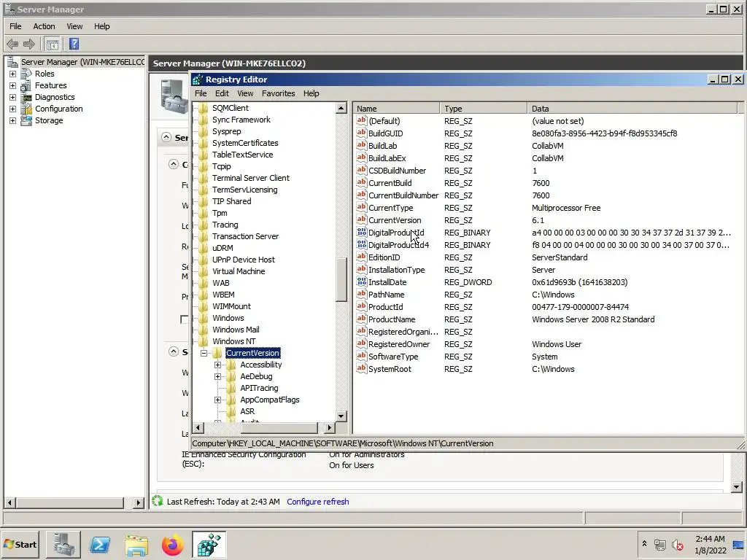Click the Start button
747x560 pixels.
click(x=20, y=544)
